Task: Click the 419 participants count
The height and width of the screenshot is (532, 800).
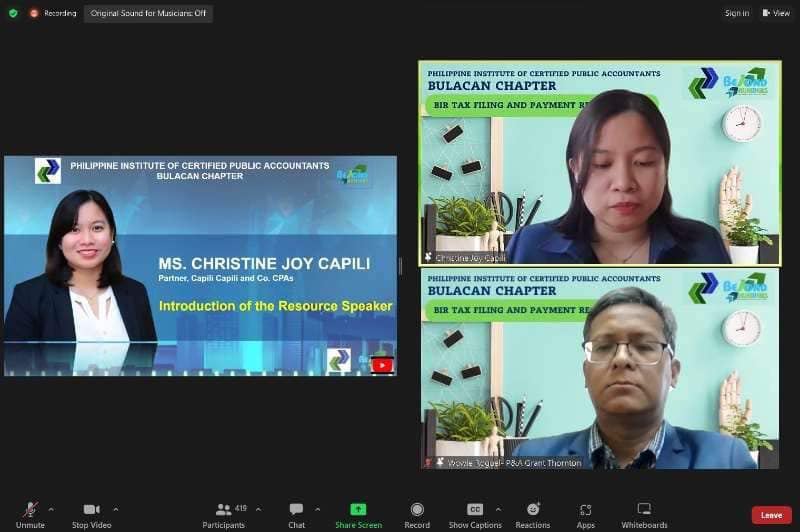Action: tap(241, 508)
